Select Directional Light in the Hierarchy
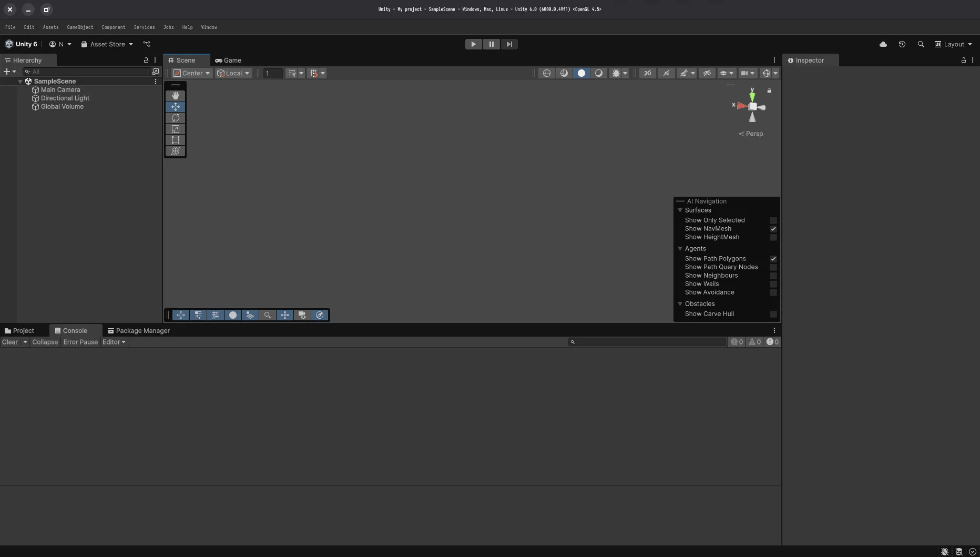Image resolution: width=980 pixels, height=557 pixels. click(x=65, y=98)
